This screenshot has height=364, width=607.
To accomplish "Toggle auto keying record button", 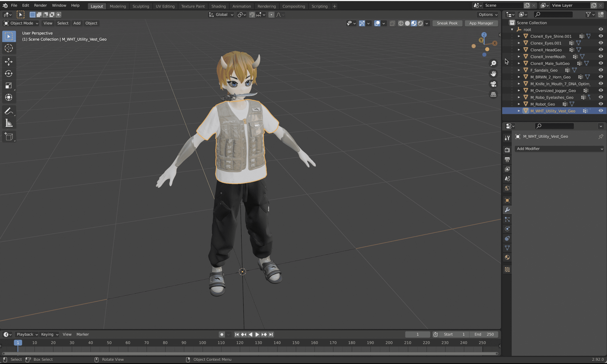I will pos(222,334).
